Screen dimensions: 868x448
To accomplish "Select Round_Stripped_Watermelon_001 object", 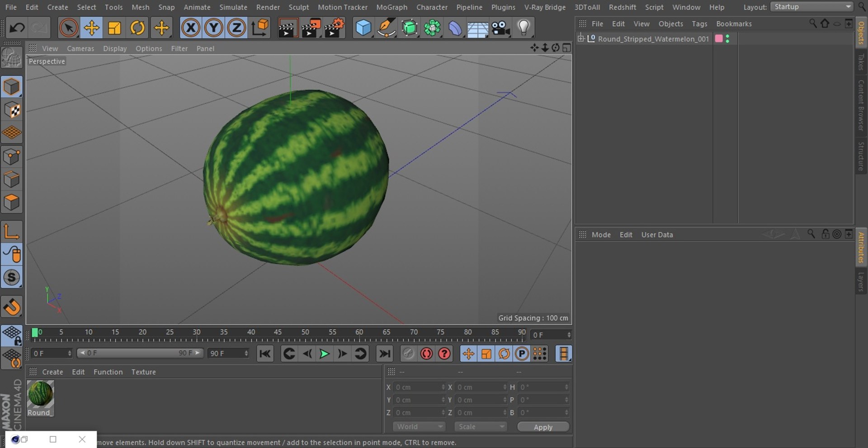I will (653, 39).
